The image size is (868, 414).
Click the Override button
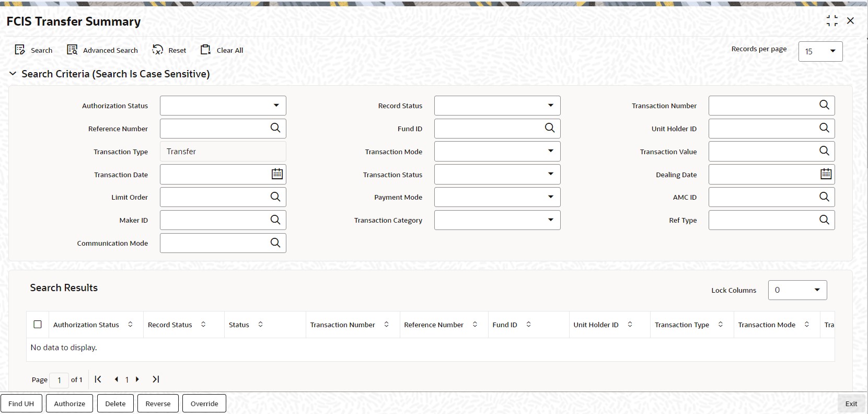(204, 404)
